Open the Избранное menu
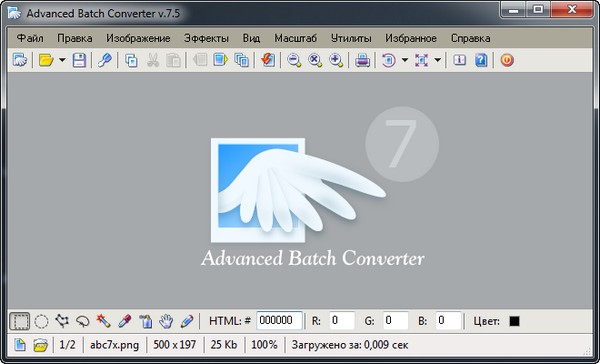The height and width of the screenshot is (364, 600). coord(411,38)
